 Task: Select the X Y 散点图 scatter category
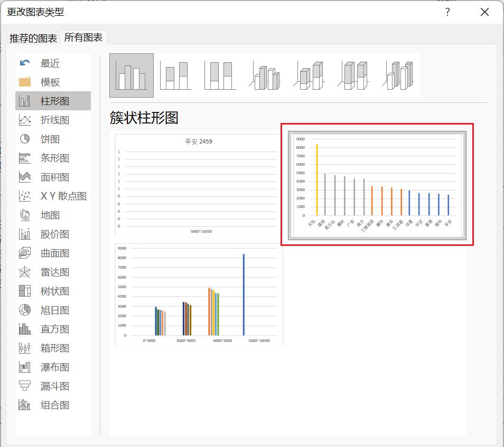pyautogui.click(x=53, y=196)
